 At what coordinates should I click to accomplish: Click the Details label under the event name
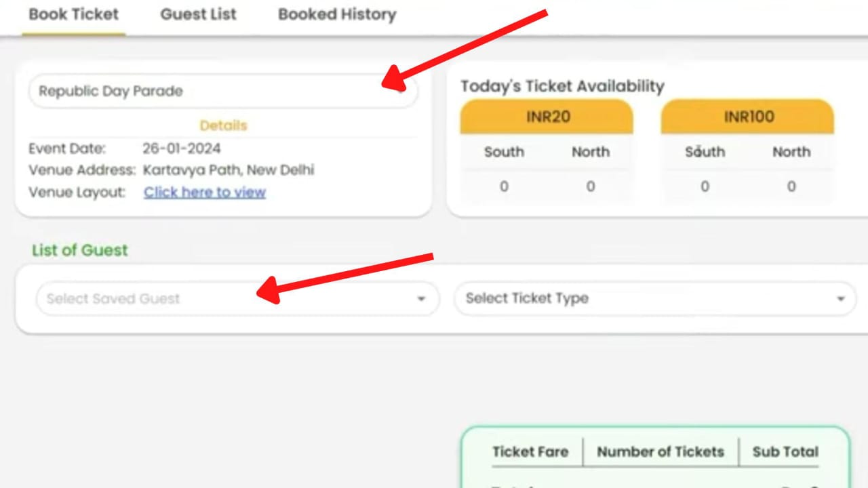(223, 125)
